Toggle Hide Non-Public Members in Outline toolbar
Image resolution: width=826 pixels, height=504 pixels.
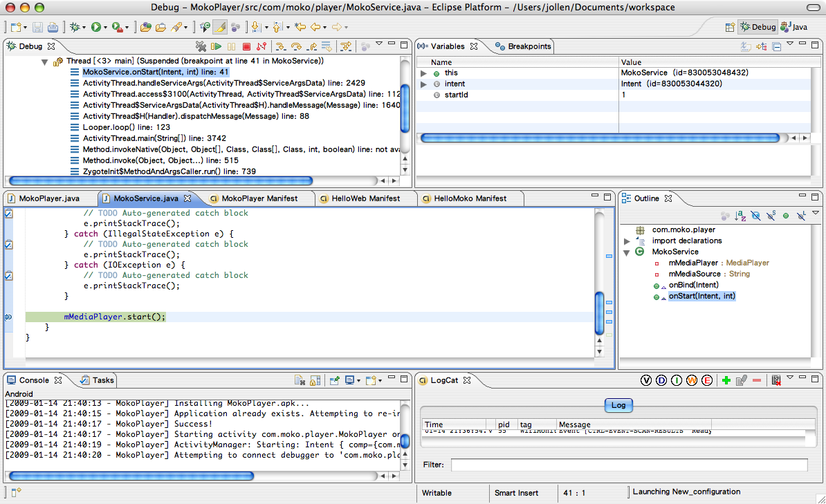point(786,216)
